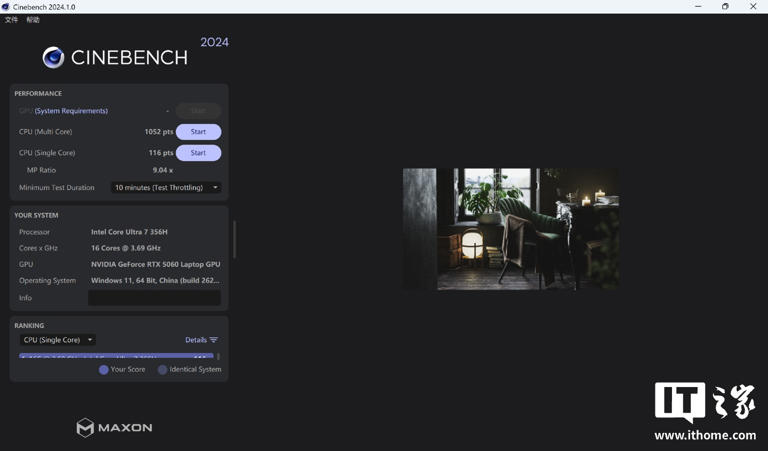Click the left panel vertical scrollbar
Viewport: 768px width, 451px height.
235,240
